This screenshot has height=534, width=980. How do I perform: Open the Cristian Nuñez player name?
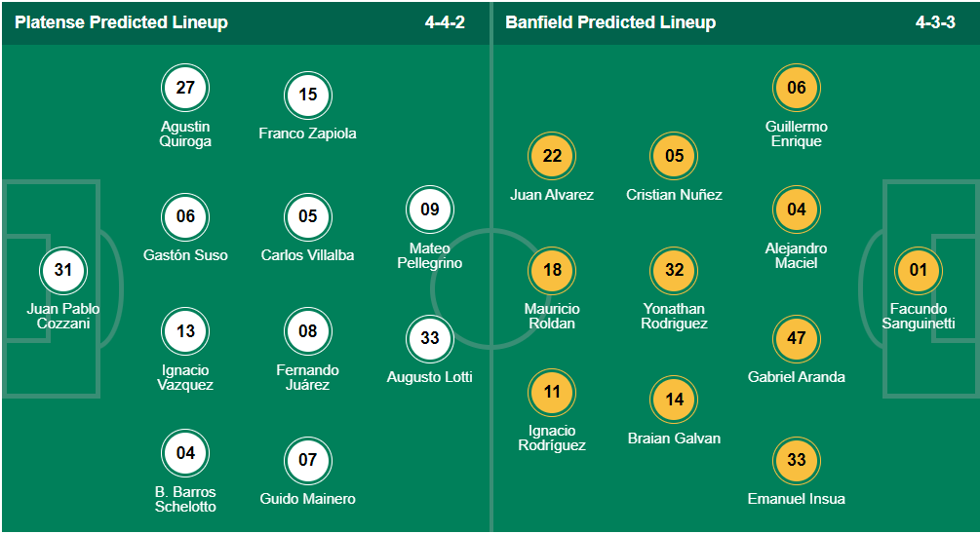click(674, 195)
